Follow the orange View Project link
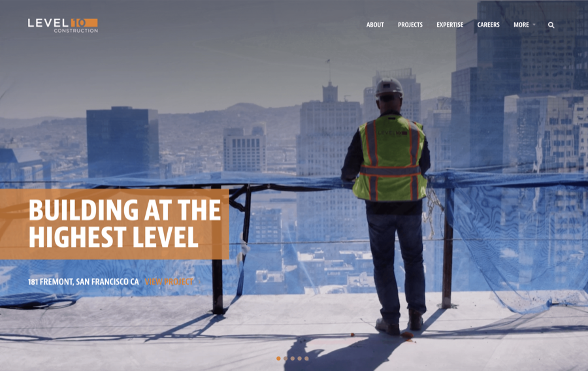588x371 pixels. pos(169,282)
